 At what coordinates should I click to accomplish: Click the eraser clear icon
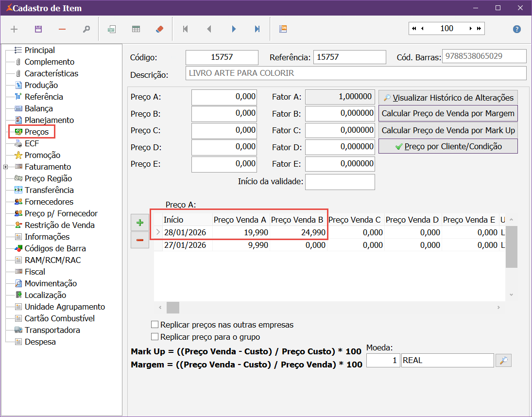160,29
